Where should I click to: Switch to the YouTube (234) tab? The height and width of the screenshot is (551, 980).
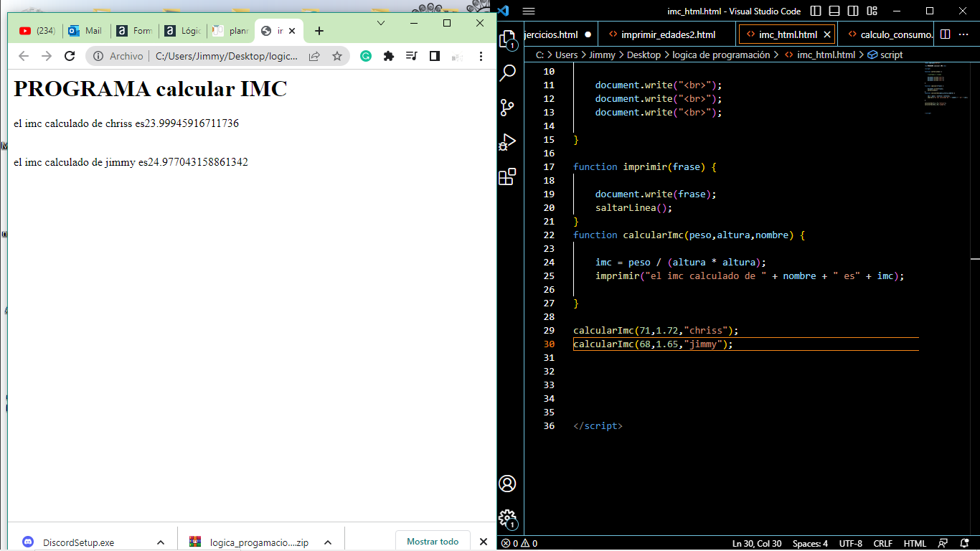[37, 31]
